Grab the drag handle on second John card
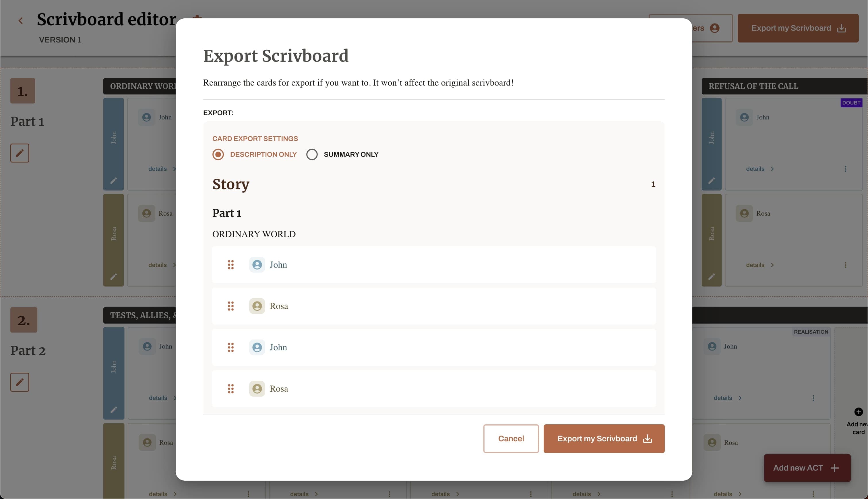The image size is (868, 499). 230,347
